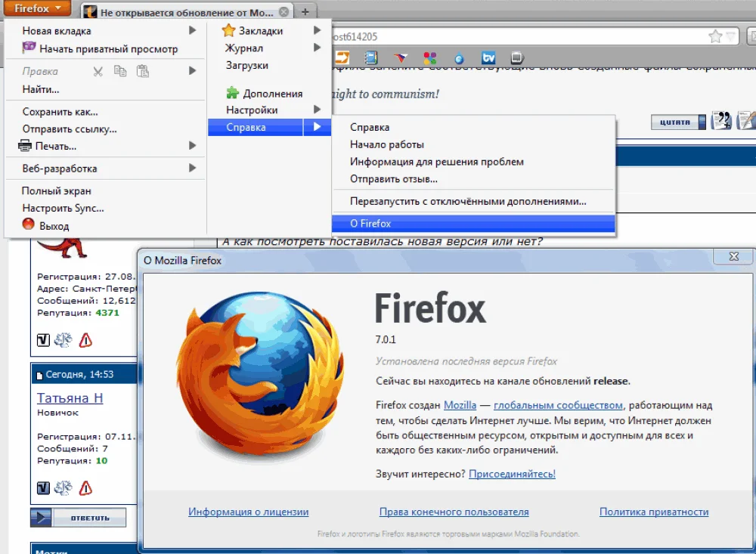Click the warning triangle under Репутация 4371
Viewport: 756px width, 554px height.
[86, 340]
